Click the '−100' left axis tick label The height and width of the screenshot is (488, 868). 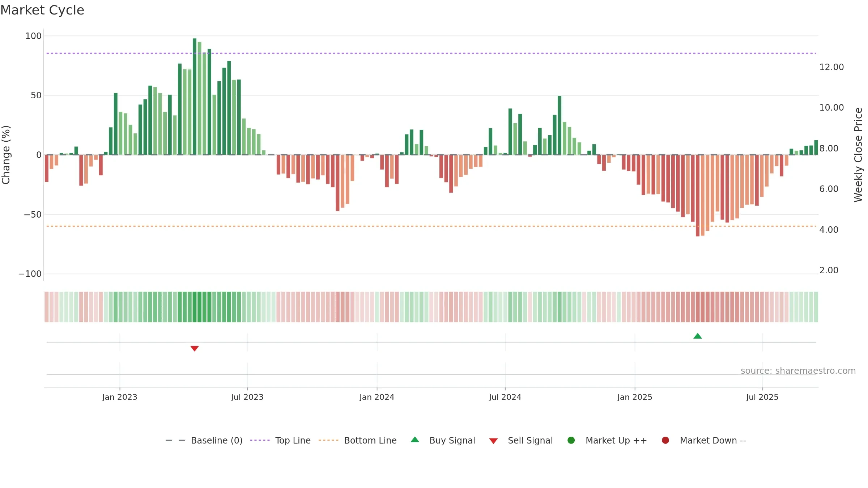click(x=30, y=274)
